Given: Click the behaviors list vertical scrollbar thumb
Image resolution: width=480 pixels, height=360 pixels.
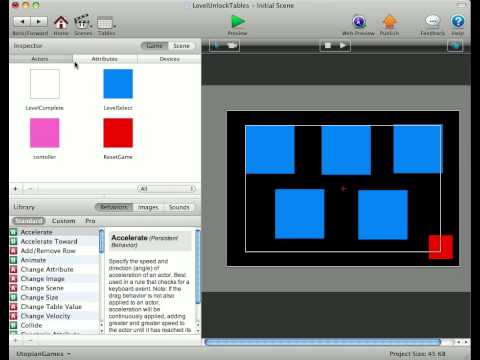Looking at the screenshot, I should click(x=102, y=241).
